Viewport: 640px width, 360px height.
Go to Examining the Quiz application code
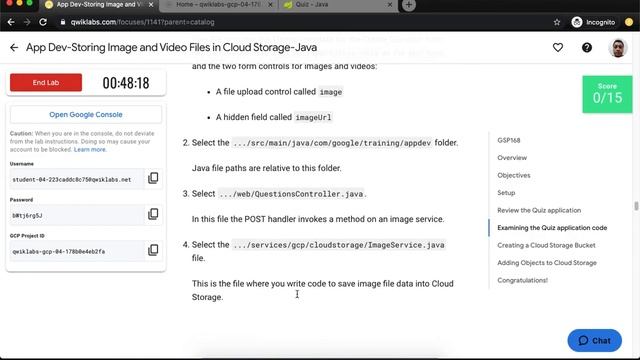coord(552,228)
